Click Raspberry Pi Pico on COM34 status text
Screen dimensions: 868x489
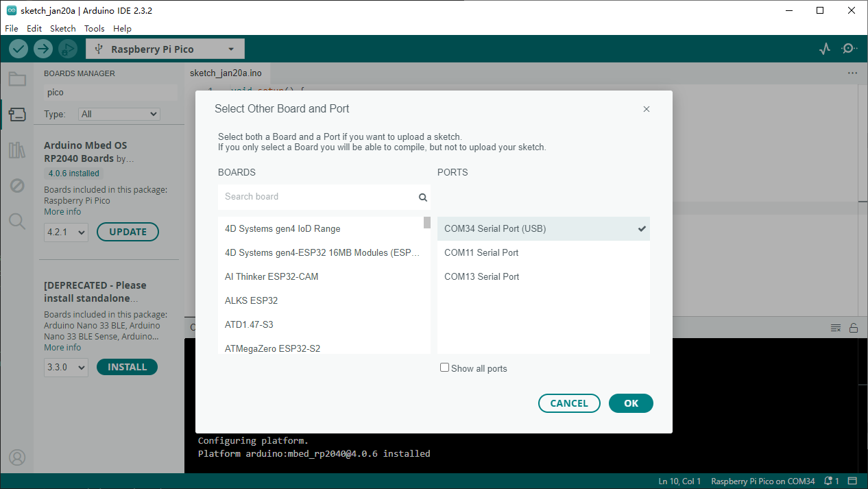coord(763,481)
